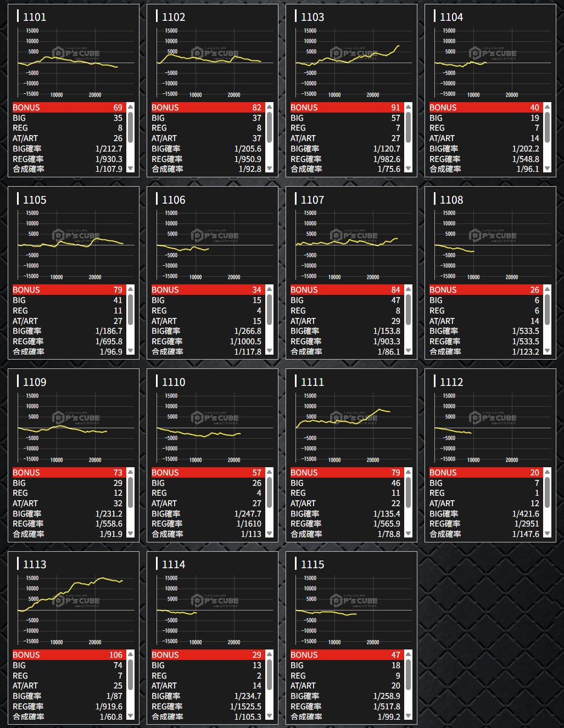Click scroll-down arrow in machine 1107 data list
Screen dimensions: 564x728
(x=409, y=351)
